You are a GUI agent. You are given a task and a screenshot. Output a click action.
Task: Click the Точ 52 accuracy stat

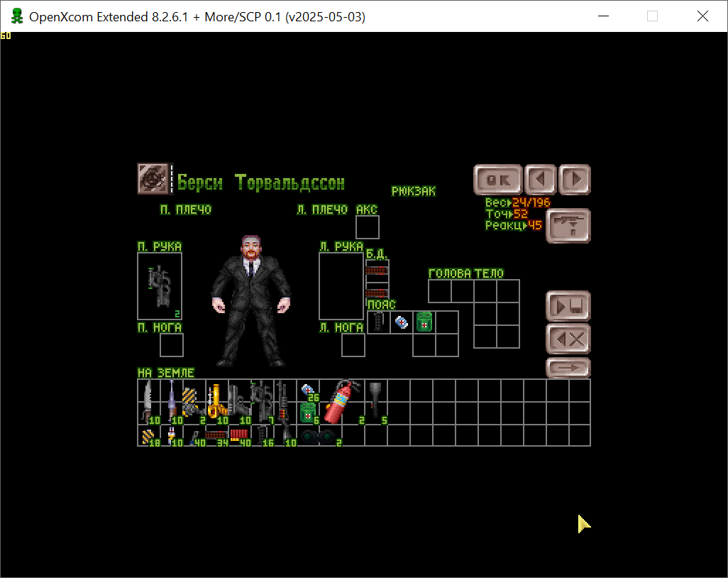tap(507, 214)
